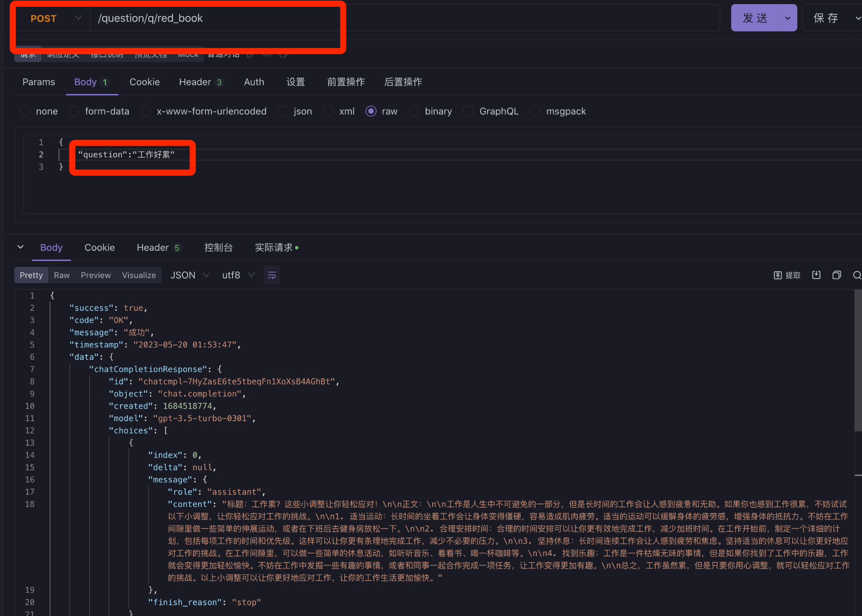This screenshot has height=616, width=862.
Task: Open the 保存 save options arrow
Action: coord(857,18)
